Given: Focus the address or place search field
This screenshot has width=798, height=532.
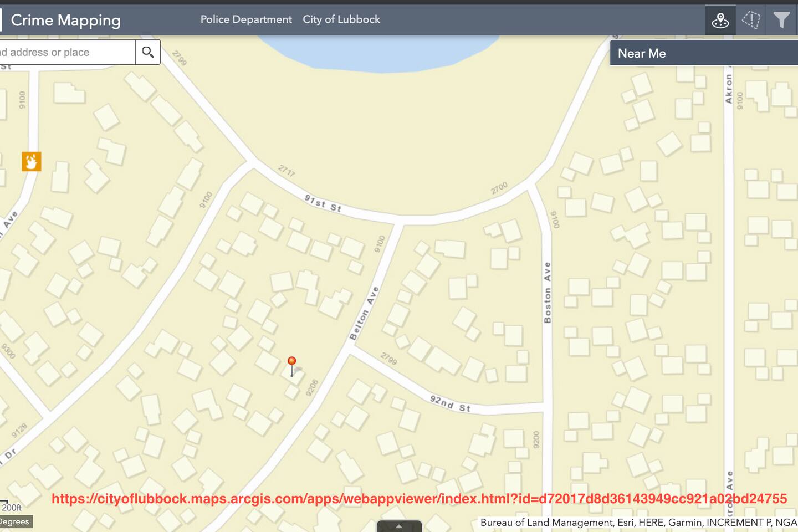Looking at the screenshot, I should point(66,52).
